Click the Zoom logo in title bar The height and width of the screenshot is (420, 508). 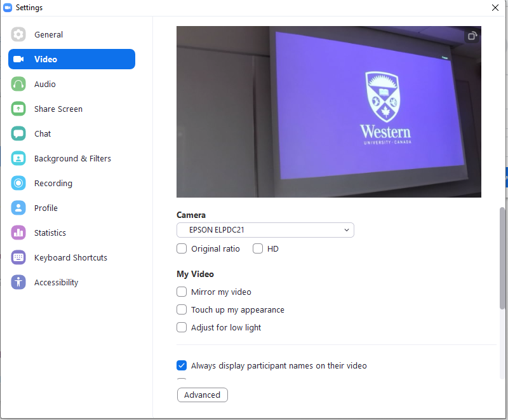8,8
